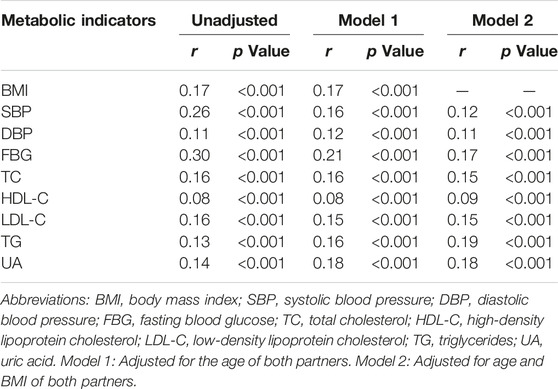This screenshot has width=558, height=389.
Task: Click the Model 2 HDL-C value 0.09
Action: [x=462, y=198]
